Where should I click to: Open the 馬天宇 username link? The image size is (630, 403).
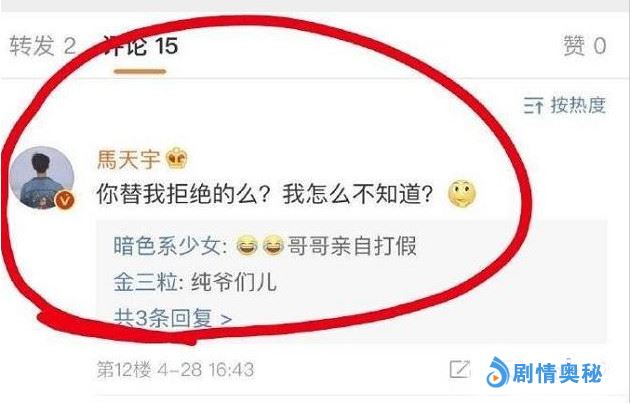coord(129,159)
